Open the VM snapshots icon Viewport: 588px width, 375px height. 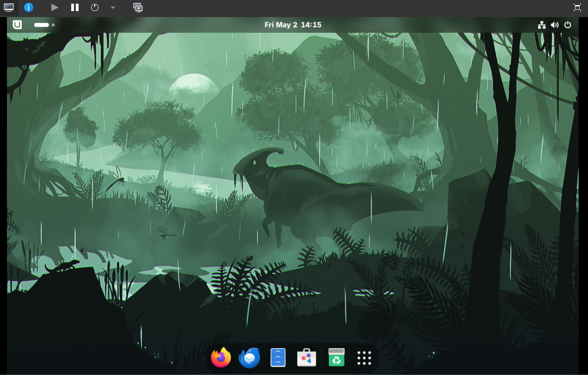click(x=138, y=7)
